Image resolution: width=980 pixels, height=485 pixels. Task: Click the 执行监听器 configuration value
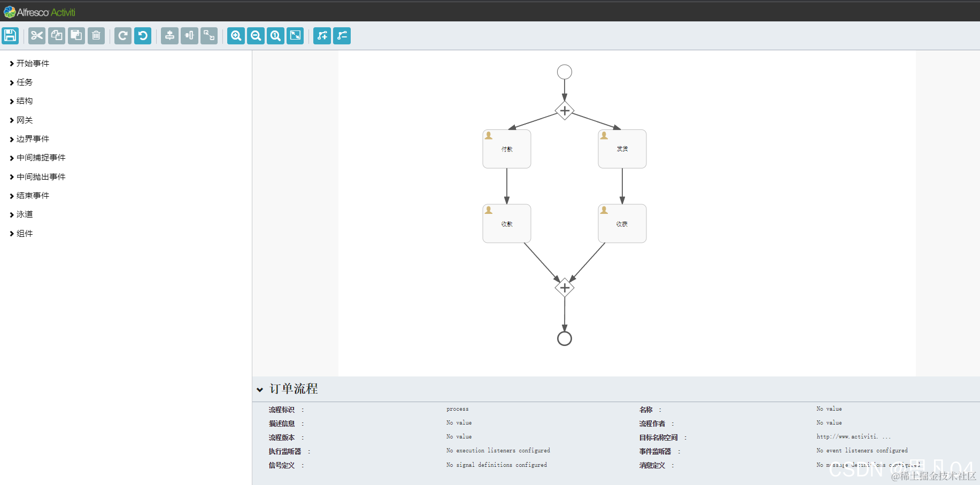(498, 451)
